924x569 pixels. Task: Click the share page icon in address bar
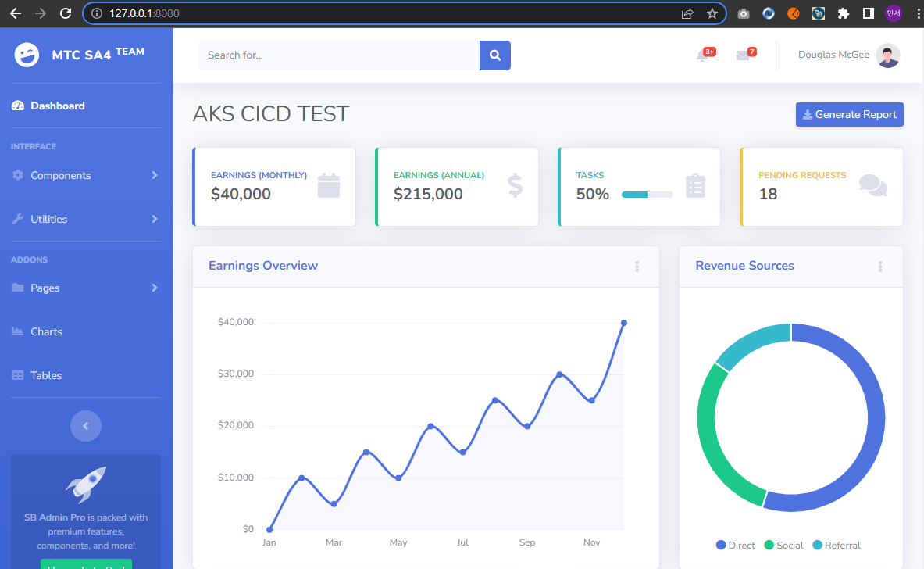click(687, 13)
